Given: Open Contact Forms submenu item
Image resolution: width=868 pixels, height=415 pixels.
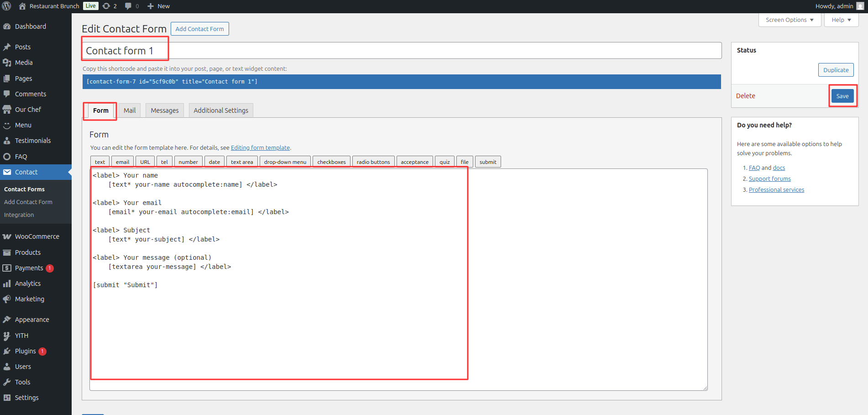Looking at the screenshot, I should point(24,189).
